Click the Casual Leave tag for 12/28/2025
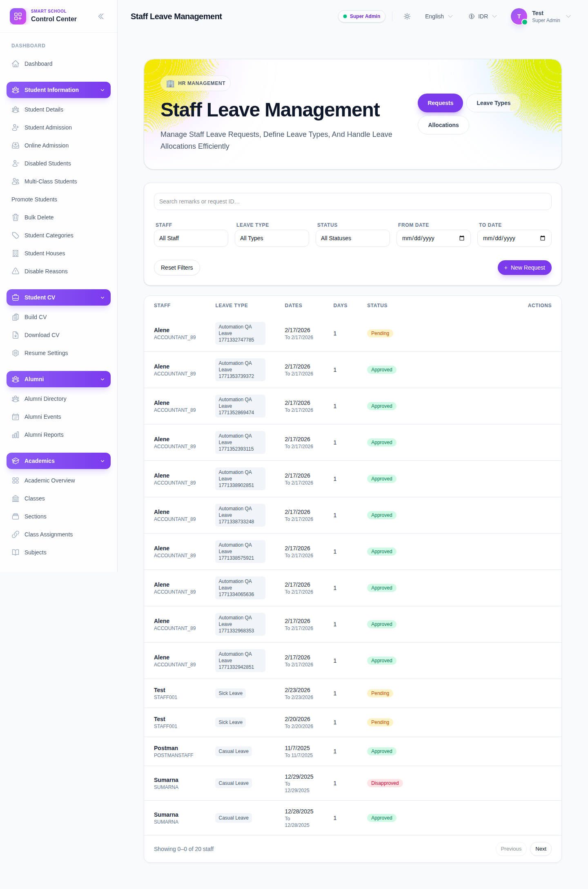This screenshot has width=588, height=889. [234, 818]
